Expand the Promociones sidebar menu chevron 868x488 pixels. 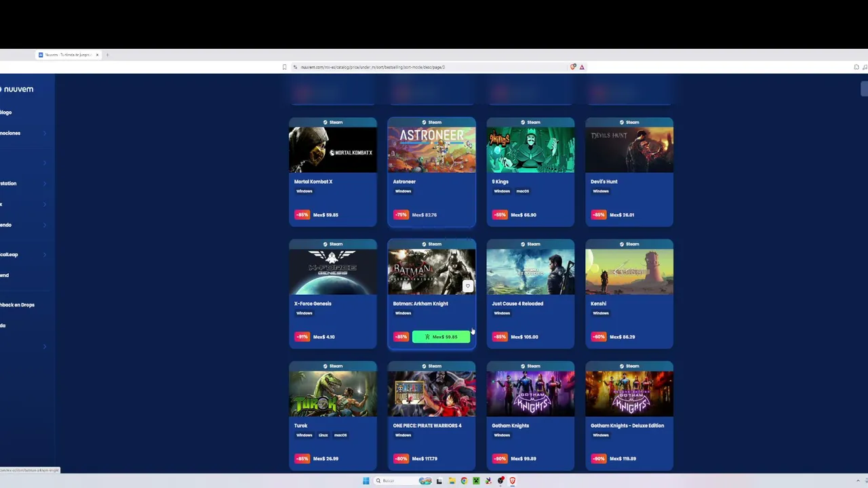[x=45, y=133]
